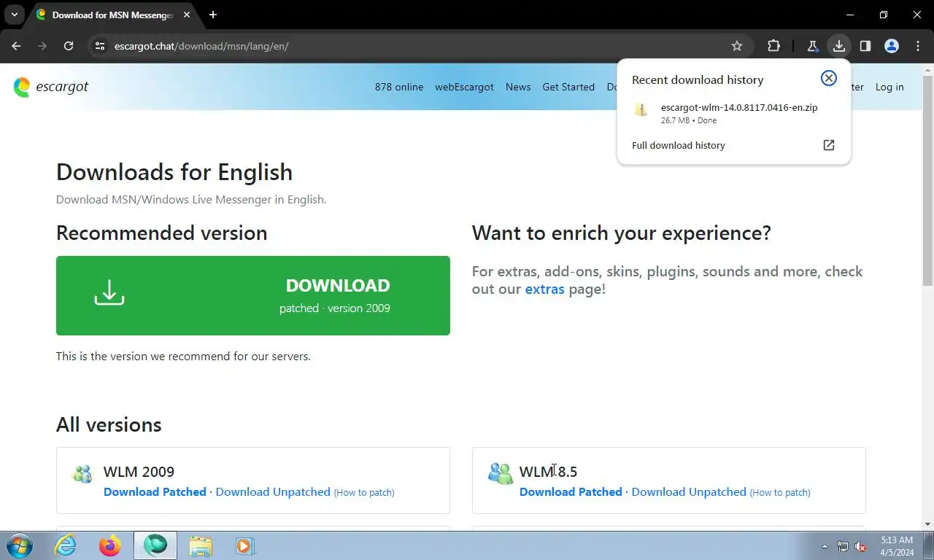Close the Download for MSN Messenger tab
This screenshot has width=934, height=560.
point(188,15)
